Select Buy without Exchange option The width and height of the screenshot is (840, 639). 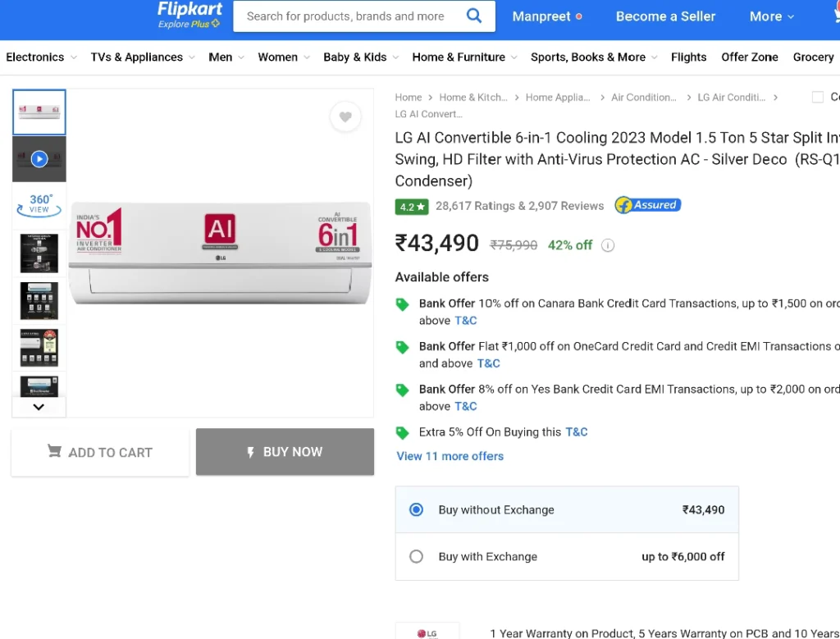tap(567, 509)
